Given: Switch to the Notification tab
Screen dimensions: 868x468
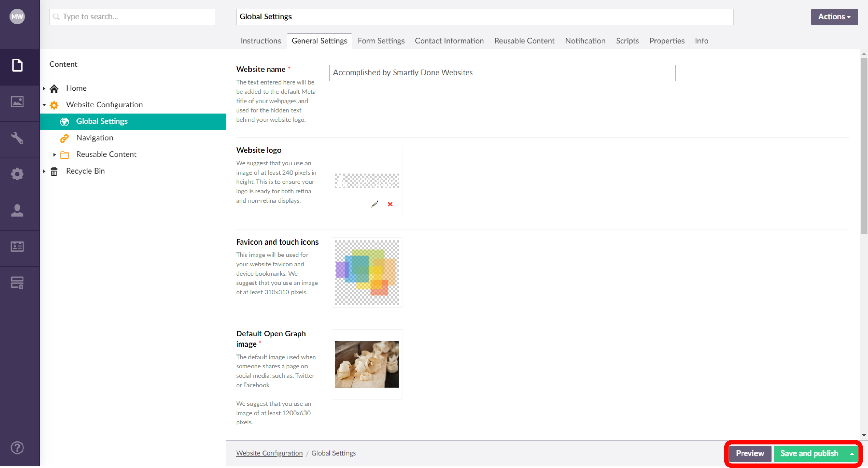Looking at the screenshot, I should tap(585, 41).
